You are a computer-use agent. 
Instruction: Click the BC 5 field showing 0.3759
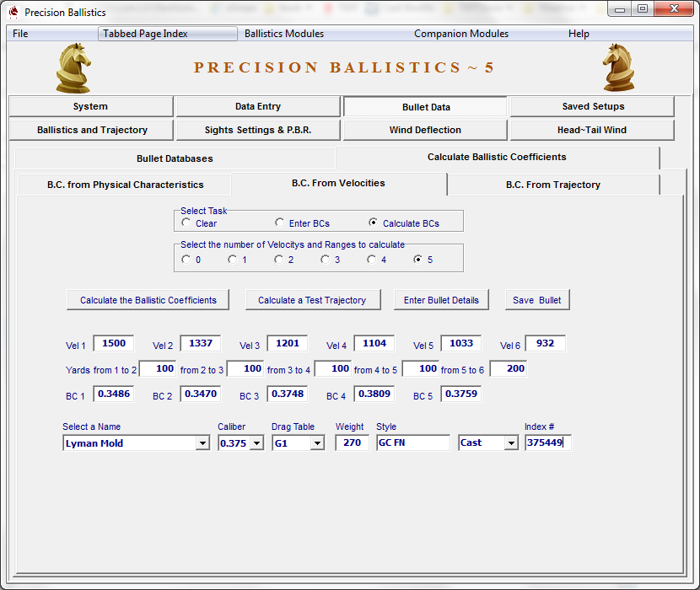[461, 394]
